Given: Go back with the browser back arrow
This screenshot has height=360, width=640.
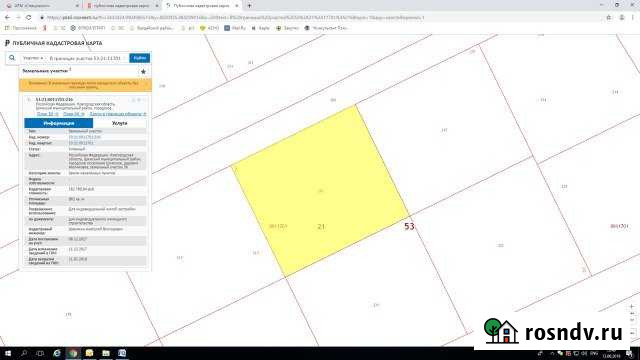Looking at the screenshot, I should pos(7,18).
